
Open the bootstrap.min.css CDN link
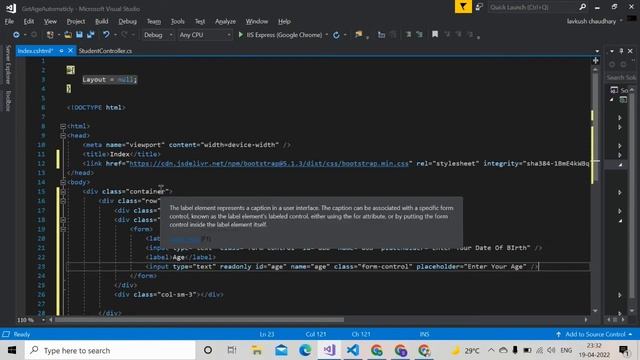(269, 164)
